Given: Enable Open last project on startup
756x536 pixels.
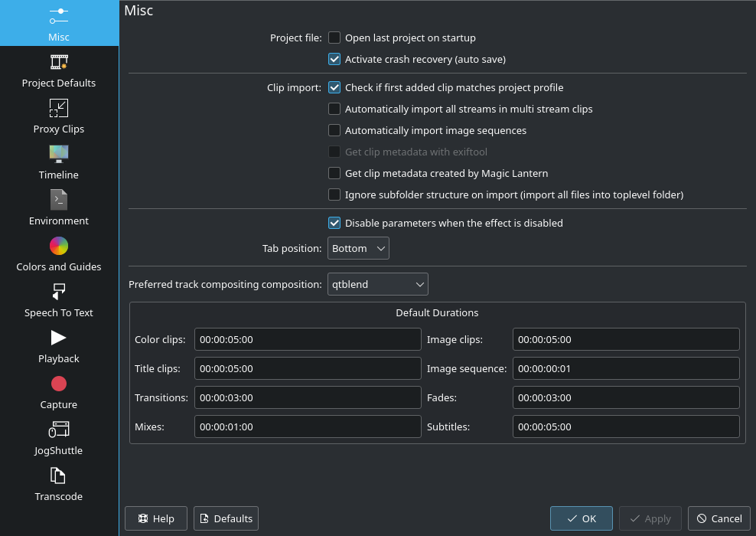Looking at the screenshot, I should pos(334,38).
